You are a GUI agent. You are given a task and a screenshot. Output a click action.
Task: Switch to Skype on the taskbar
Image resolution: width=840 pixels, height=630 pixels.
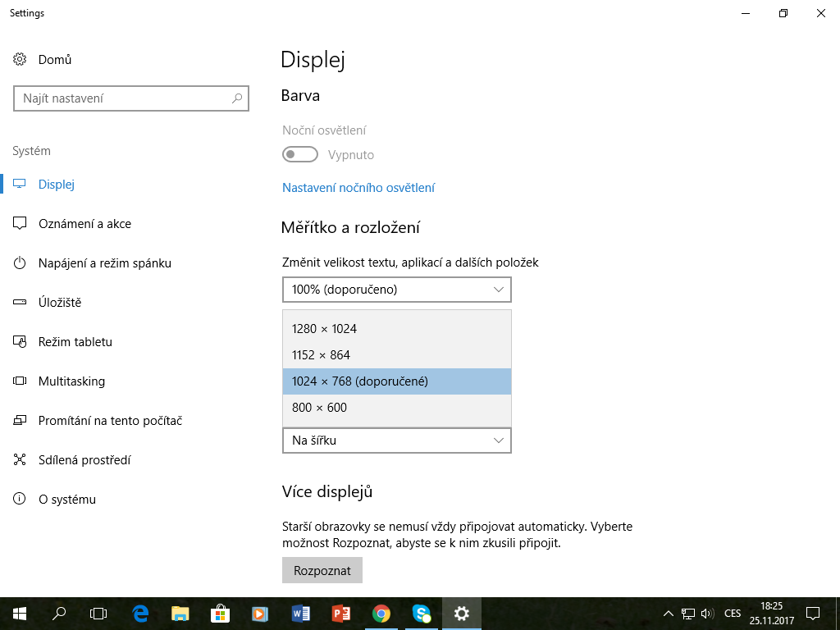pyautogui.click(x=422, y=614)
